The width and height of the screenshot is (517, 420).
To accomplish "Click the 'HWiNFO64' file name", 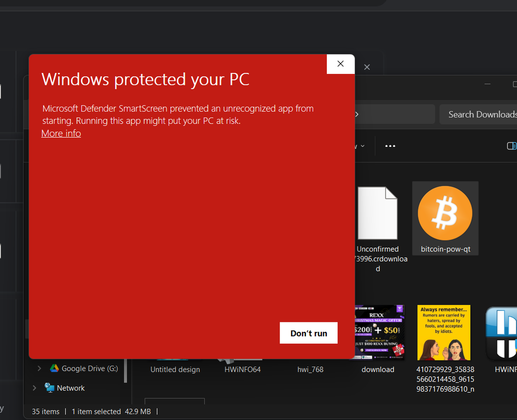I will point(242,370).
